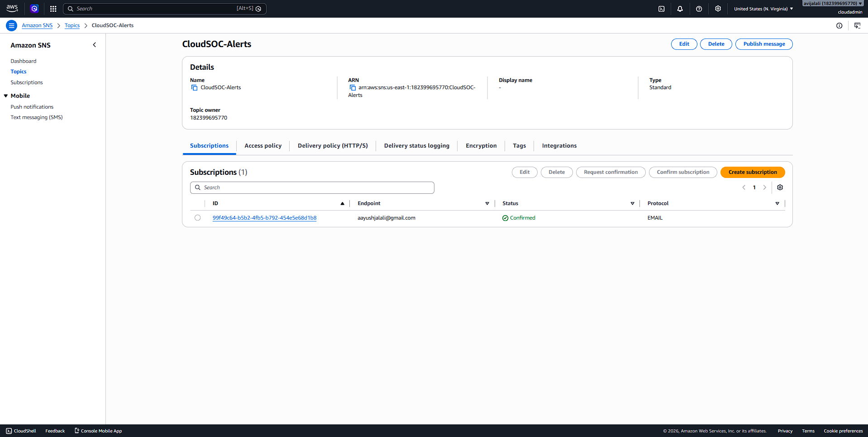Open the console settings gear icon
This screenshot has height=437, width=868.
click(718, 9)
